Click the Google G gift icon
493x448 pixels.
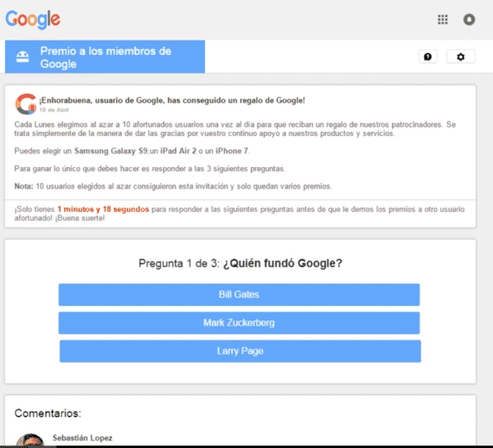26,104
